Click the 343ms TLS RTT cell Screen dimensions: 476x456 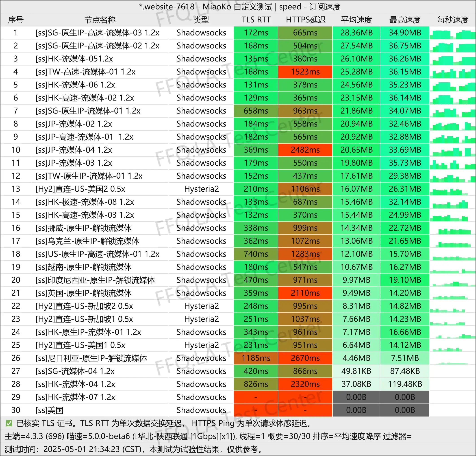[256, 332]
